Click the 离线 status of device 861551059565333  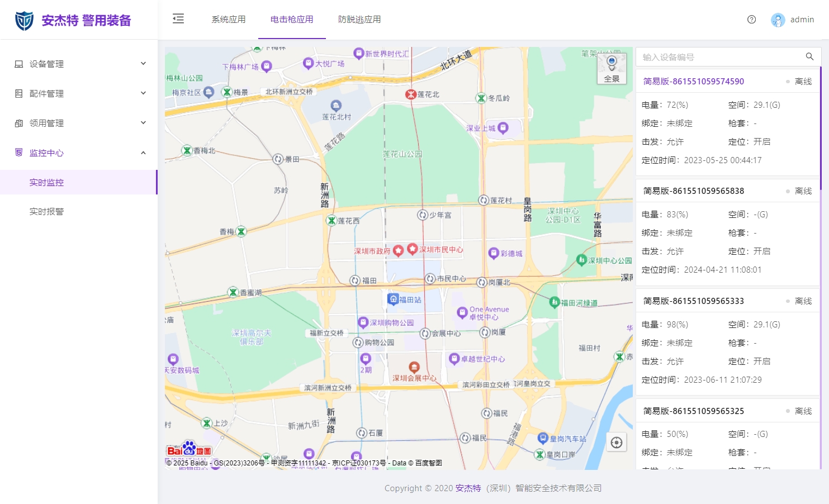point(803,301)
